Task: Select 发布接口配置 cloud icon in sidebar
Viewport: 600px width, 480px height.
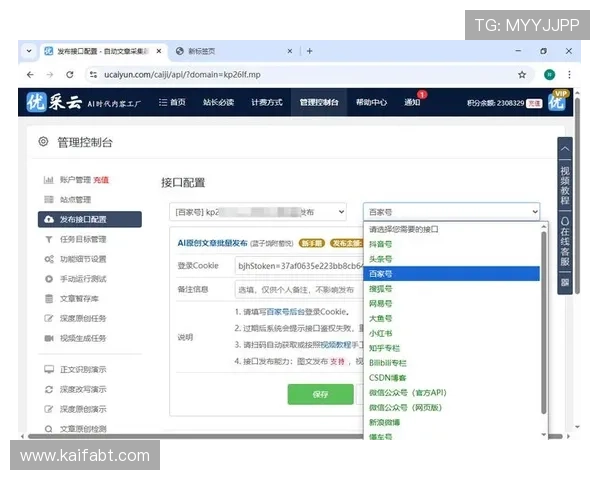Action: (49, 219)
